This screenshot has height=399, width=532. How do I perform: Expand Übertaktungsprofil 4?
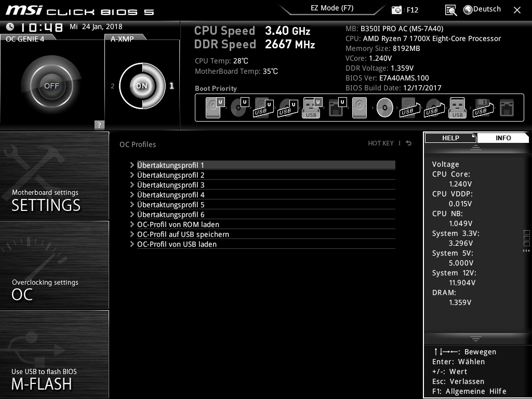[x=266, y=195]
